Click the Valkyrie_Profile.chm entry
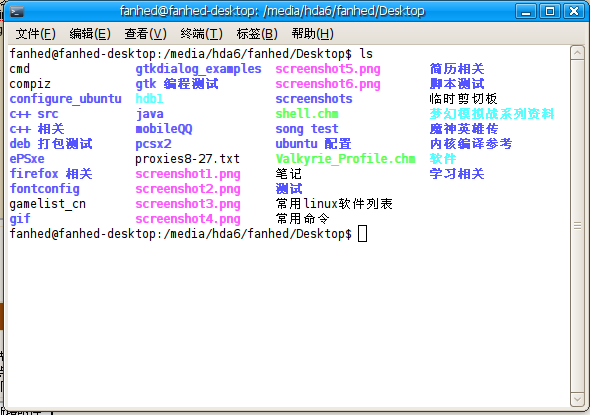Viewport: 590px width, 415px height. coord(345,159)
